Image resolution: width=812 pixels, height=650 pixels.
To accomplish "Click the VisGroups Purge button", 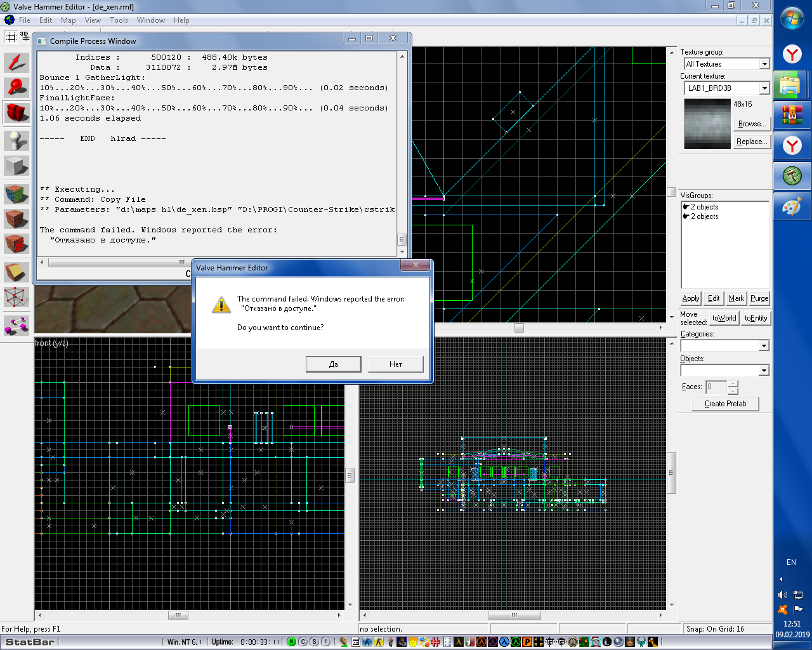I will (x=759, y=298).
